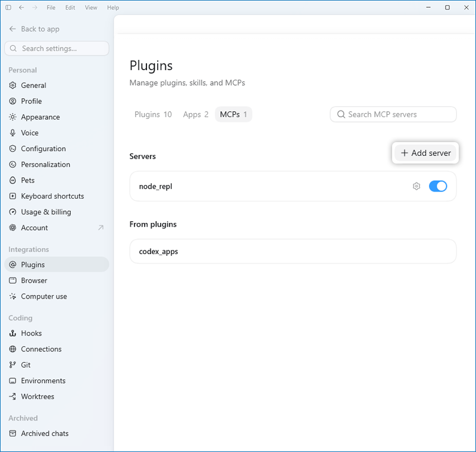Open Personalization text label
The width and height of the screenshot is (476, 452).
coord(46,164)
